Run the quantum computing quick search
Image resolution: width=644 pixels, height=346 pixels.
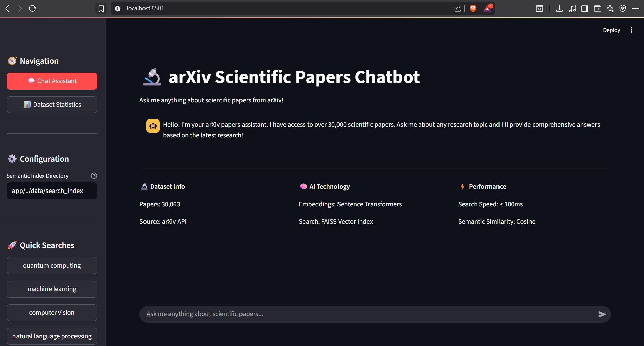coord(52,266)
